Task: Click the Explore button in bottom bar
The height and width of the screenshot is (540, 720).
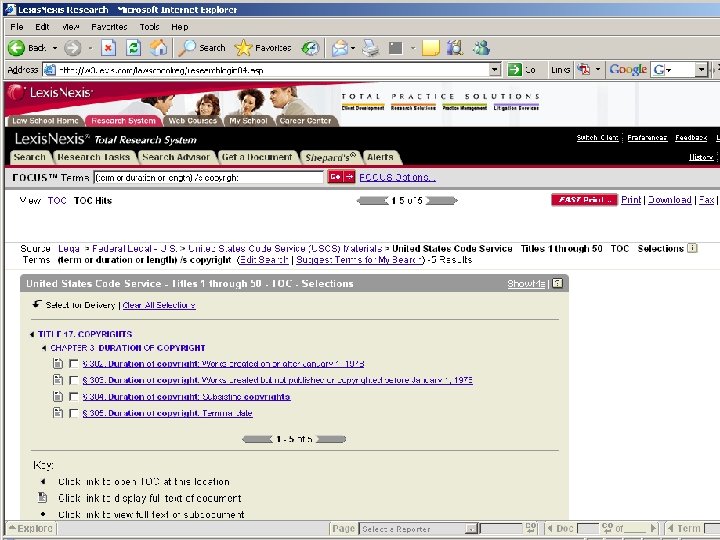Action: 30,529
